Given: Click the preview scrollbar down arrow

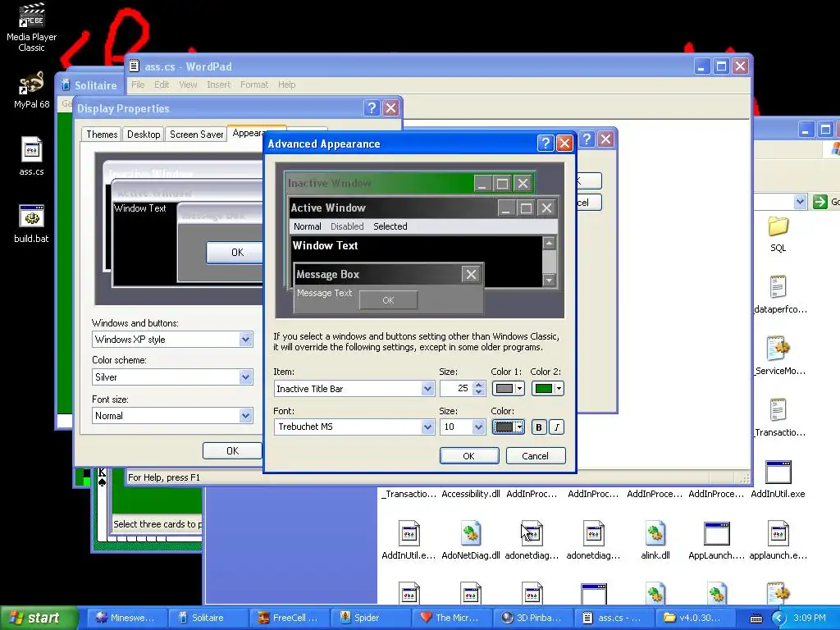Looking at the screenshot, I should pyautogui.click(x=549, y=281).
